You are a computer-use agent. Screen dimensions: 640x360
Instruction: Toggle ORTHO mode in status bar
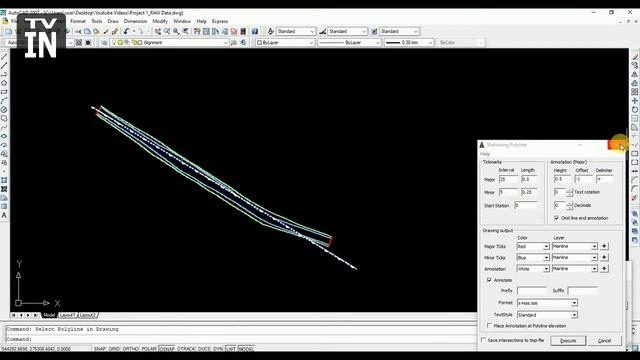[130, 349]
